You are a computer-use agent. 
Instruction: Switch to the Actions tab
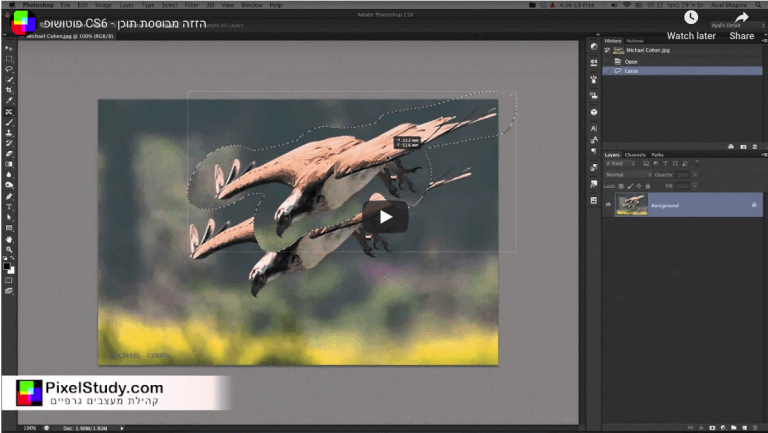click(635, 41)
